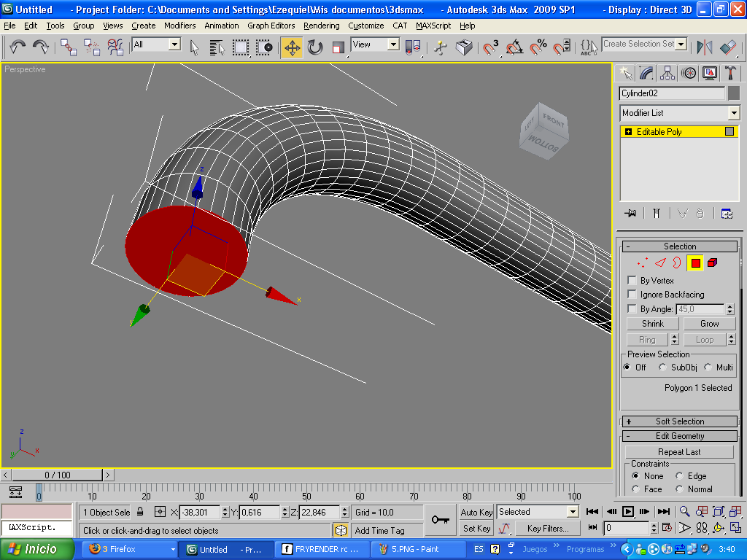
Task: Click the Mirror tool icon
Action: 705,47
